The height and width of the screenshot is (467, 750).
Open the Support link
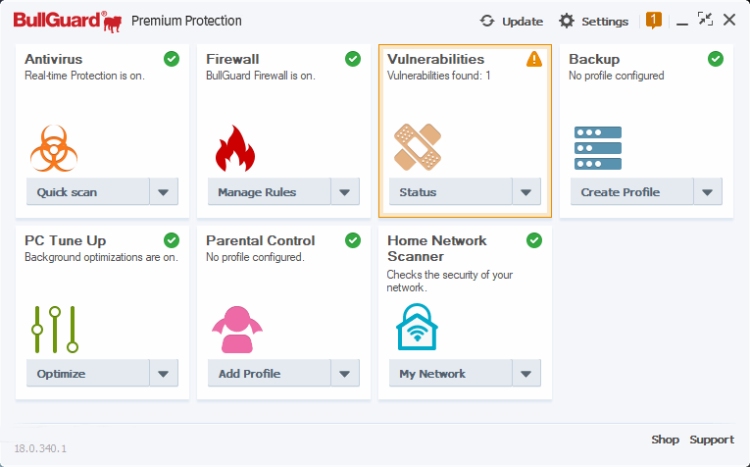pyautogui.click(x=711, y=440)
